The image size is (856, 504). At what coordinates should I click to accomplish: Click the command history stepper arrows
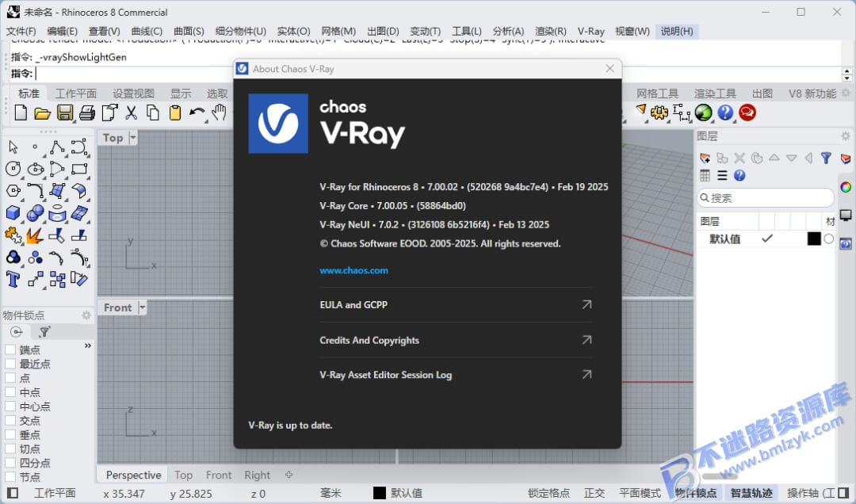pos(846,74)
